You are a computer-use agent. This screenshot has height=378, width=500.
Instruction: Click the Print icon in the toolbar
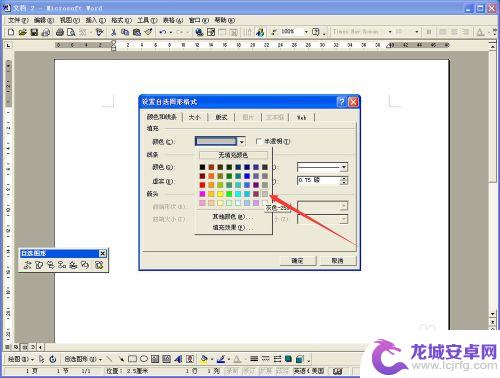[x=60, y=32]
